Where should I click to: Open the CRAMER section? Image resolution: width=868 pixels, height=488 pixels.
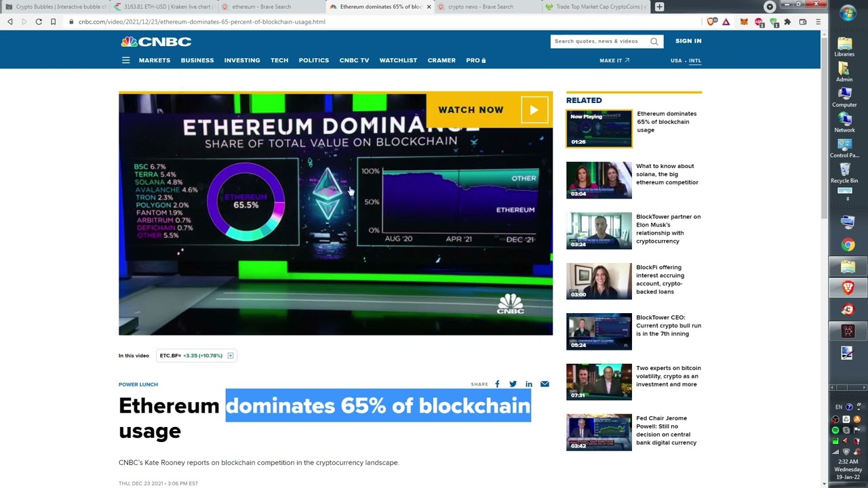(441, 60)
